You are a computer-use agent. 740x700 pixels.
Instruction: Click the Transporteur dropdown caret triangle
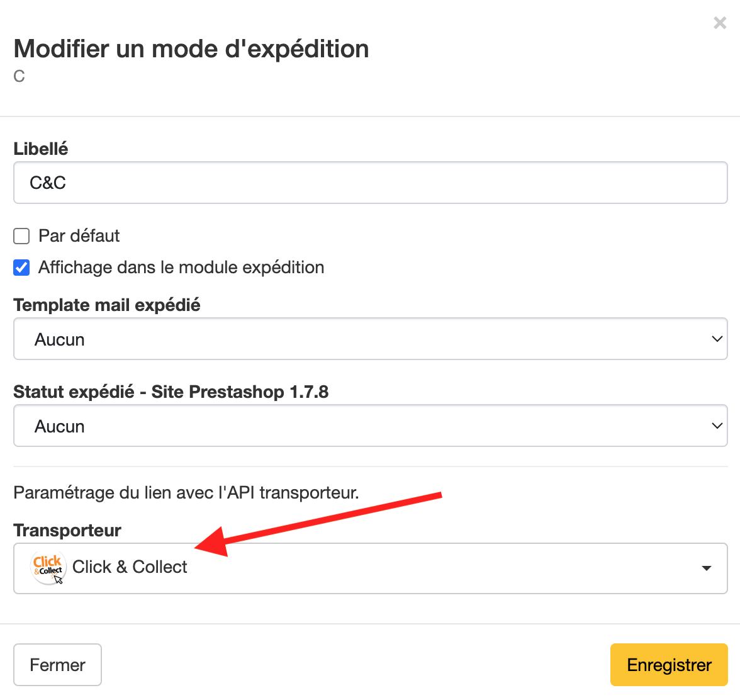tap(706, 568)
